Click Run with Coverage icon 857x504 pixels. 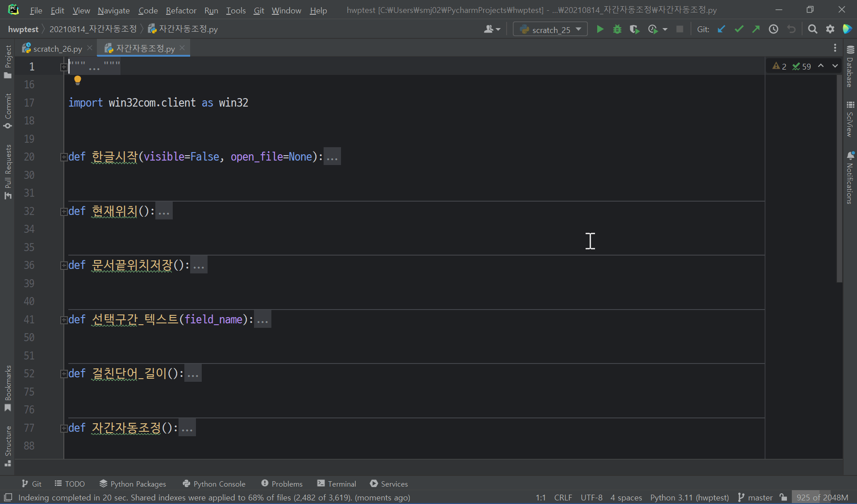tap(634, 29)
